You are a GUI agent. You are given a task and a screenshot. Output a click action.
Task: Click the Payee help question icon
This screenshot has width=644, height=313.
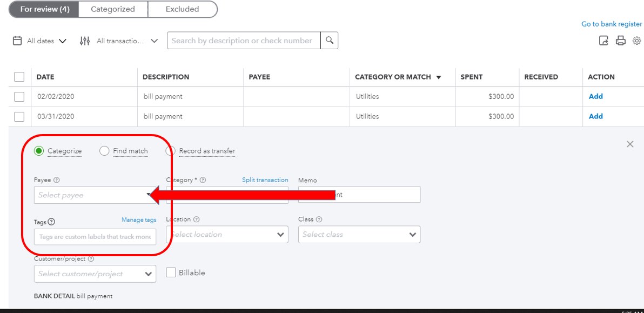[x=57, y=180]
